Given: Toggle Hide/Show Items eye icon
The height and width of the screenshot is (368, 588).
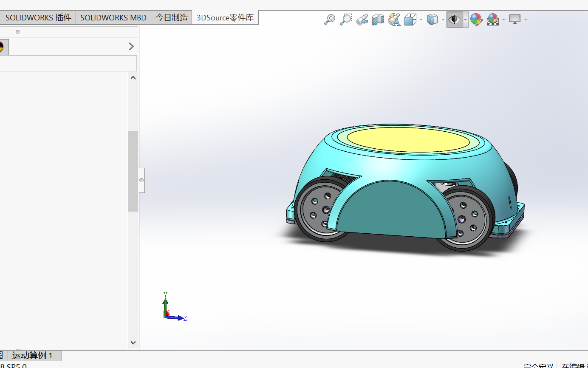Looking at the screenshot, I should pos(455,20).
